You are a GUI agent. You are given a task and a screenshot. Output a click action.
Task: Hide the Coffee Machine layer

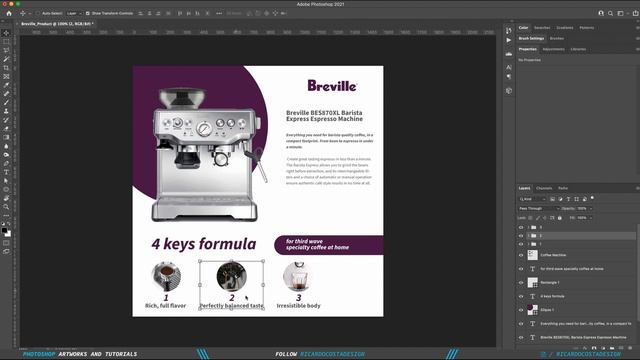[521, 255]
